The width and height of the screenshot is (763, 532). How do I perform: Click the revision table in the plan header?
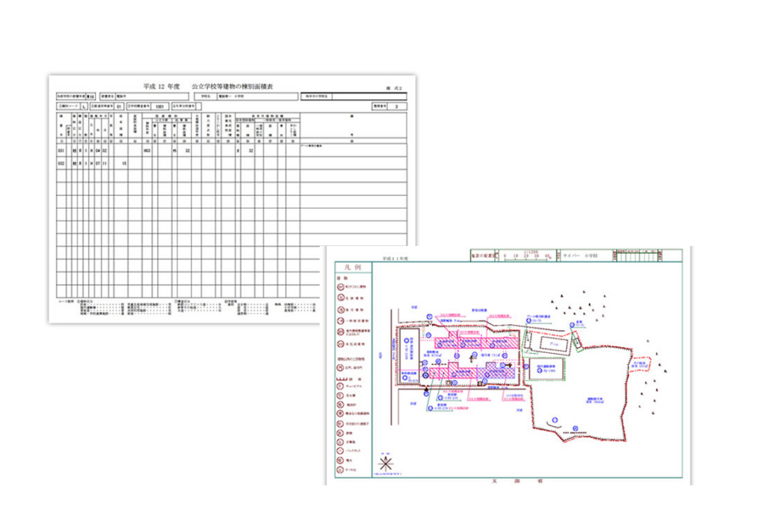(639, 255)
